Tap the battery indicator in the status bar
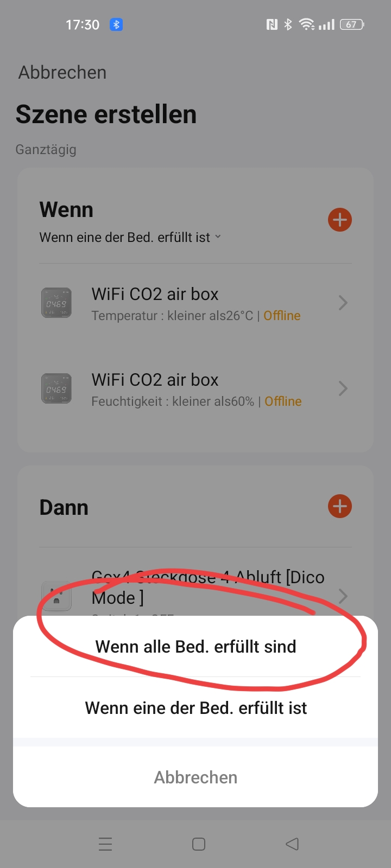 352,24
